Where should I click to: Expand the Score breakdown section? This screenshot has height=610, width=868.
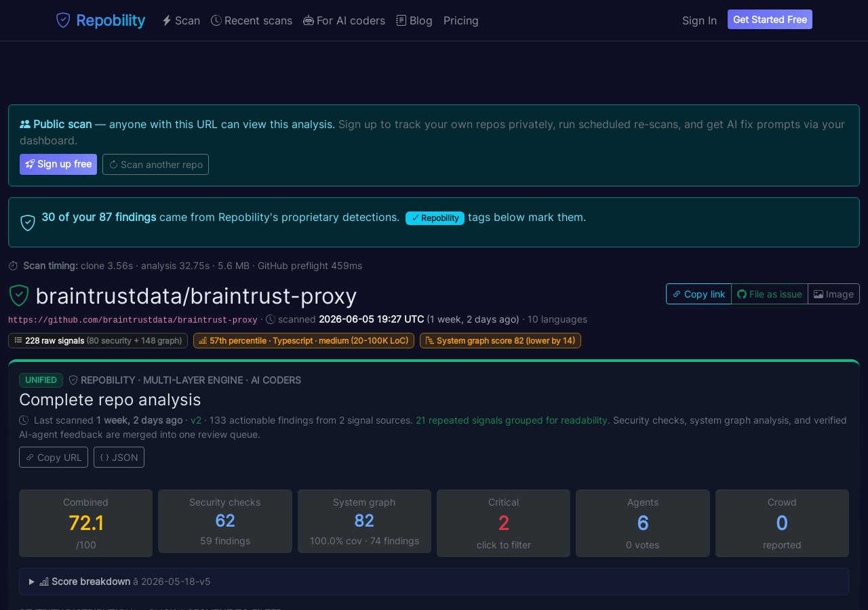(x=434, y=582)
